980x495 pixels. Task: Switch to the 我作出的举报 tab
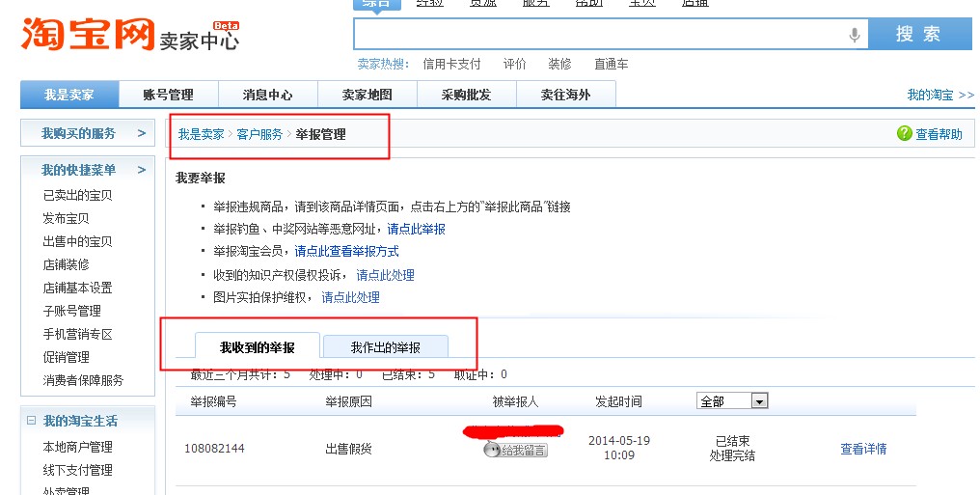385,347
